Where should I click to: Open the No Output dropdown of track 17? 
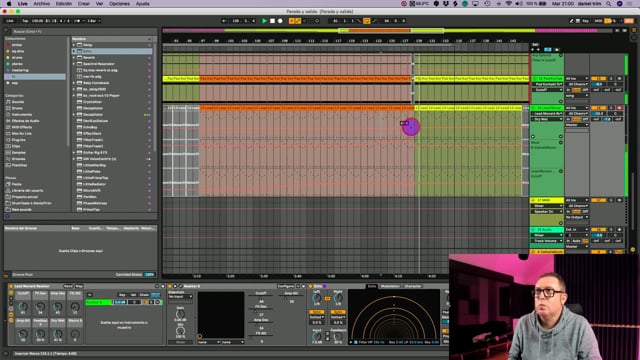577,217
